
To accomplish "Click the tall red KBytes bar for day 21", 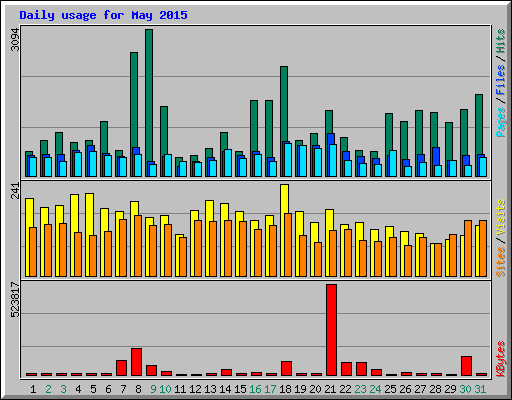I will point(331,330).
